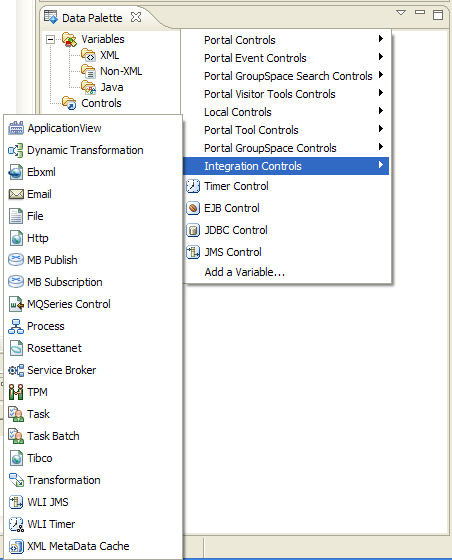Switch to the Data Palette tab
The width and height of the screenshot is (452, 560).
92,18
